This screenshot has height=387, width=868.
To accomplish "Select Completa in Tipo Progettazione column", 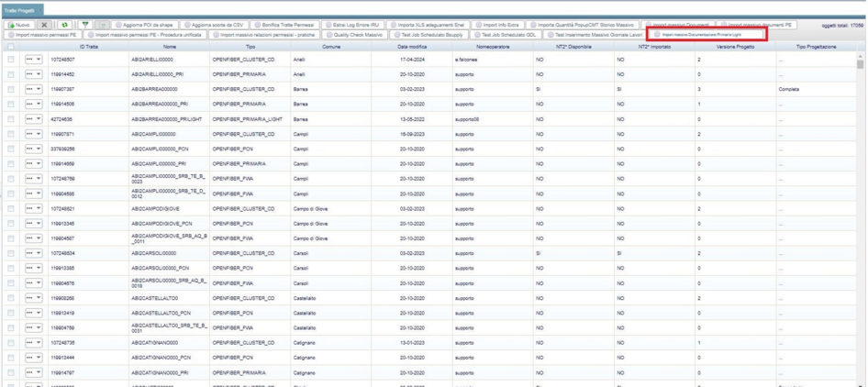I will pos(816,89).
